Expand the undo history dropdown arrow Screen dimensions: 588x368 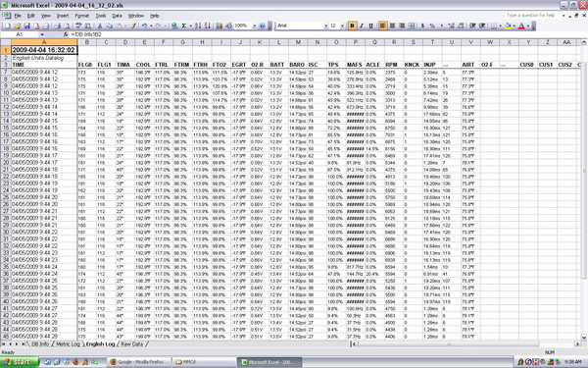coord(151,26)
